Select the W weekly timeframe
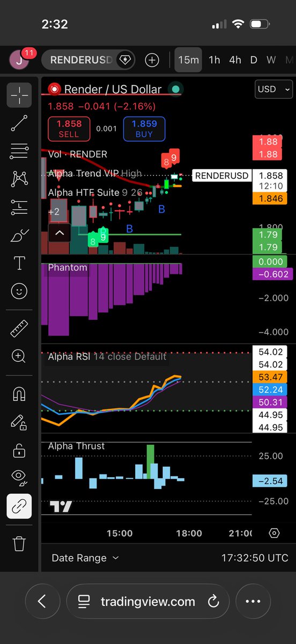The image size is (296, 644). [271, 60]
